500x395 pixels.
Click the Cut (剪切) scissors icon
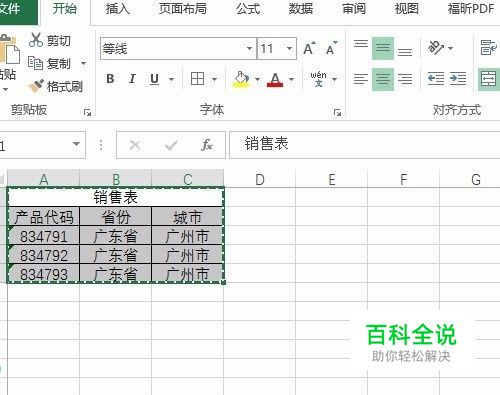tap(36, 40)
